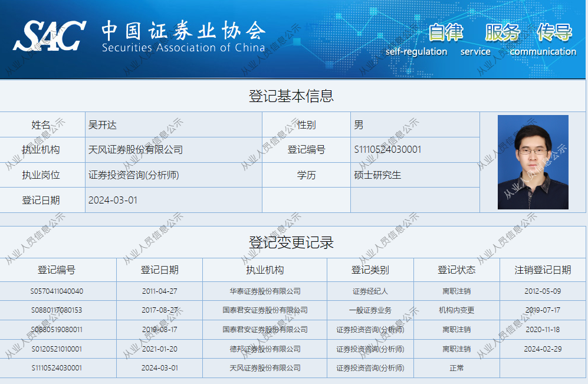Click the record date 2017-08-27
This screenshot has width=588, height=384.
pos(160,310)
